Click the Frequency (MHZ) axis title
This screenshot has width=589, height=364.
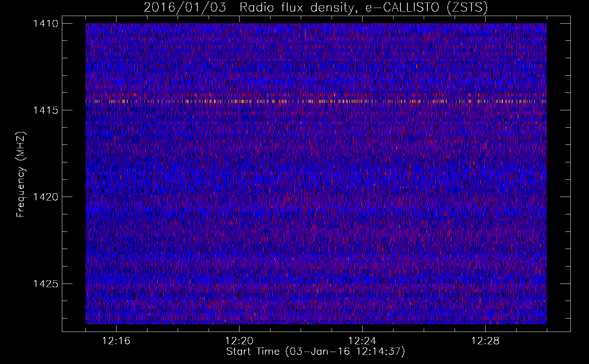coord(21,174)
